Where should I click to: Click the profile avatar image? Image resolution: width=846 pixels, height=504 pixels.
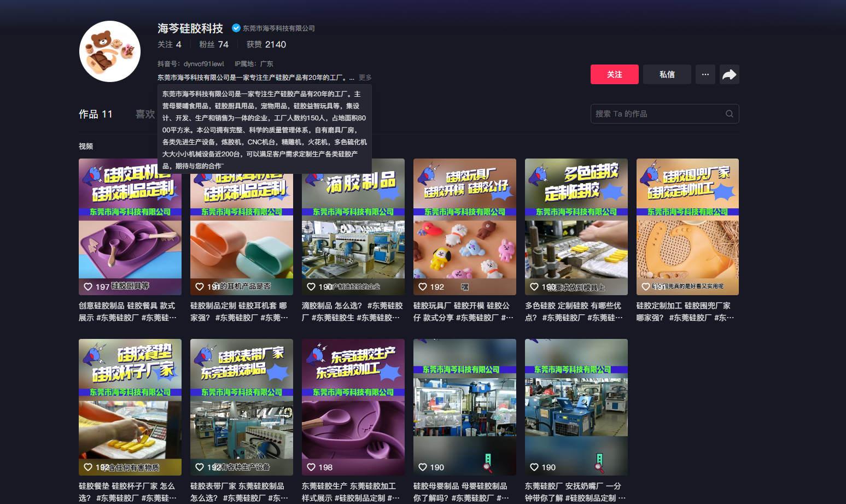pyautogui.click(x=109, y=51)
